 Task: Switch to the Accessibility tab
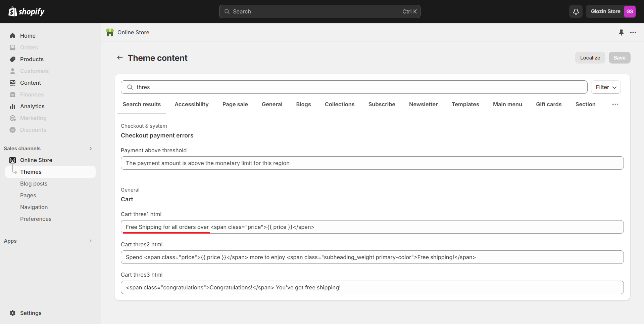(192, 105)
